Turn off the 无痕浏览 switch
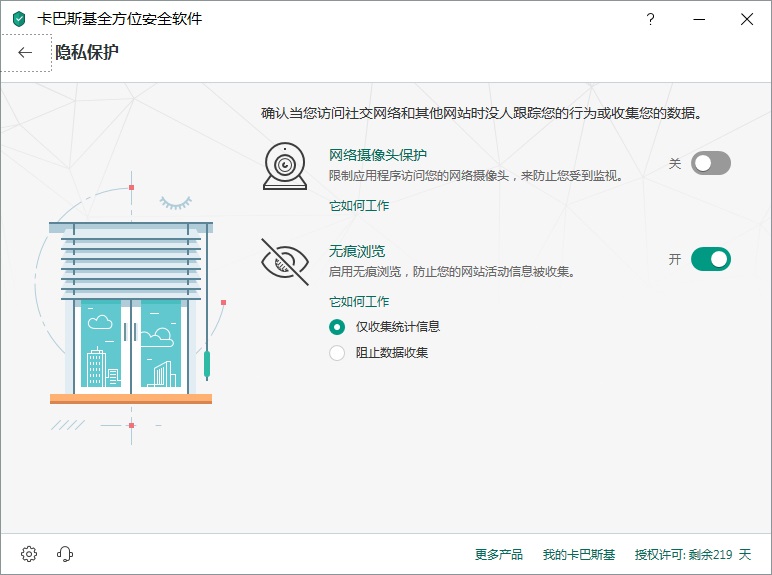 [x=710, y=259]
